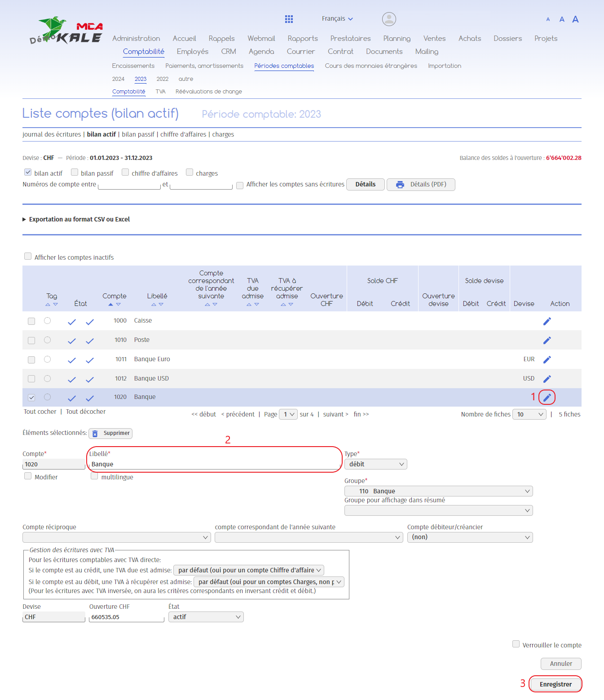Switch to the TVA tab
Image resolution: width=604 pixels, height=700 pixels.
pyautogui.click(x=160, y=92)
